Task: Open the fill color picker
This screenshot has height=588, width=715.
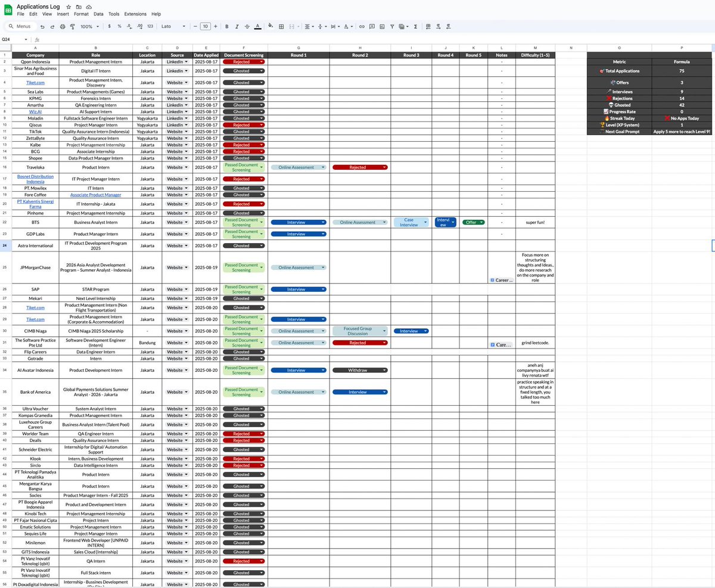Action: click(271, 27)
